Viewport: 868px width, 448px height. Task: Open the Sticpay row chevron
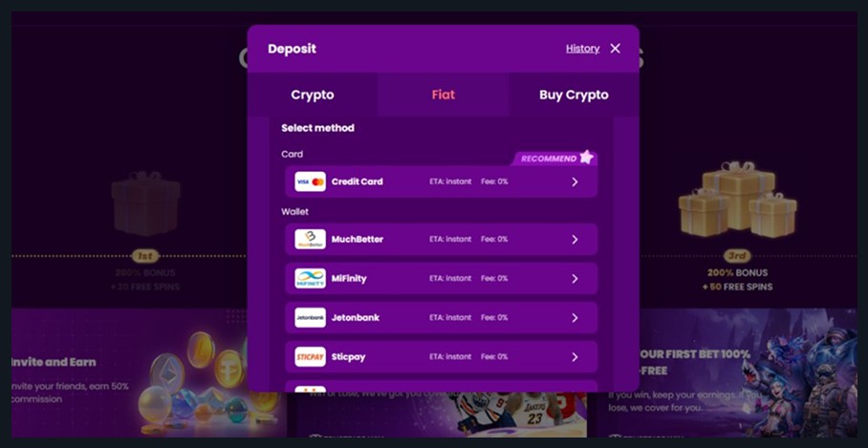click(575, 357)
